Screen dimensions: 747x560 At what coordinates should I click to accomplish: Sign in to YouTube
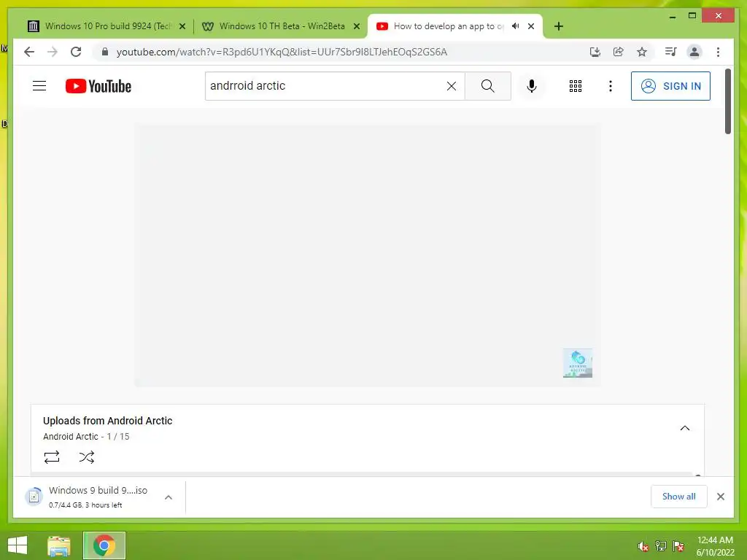pyautogui.click(x=670, y=86)
